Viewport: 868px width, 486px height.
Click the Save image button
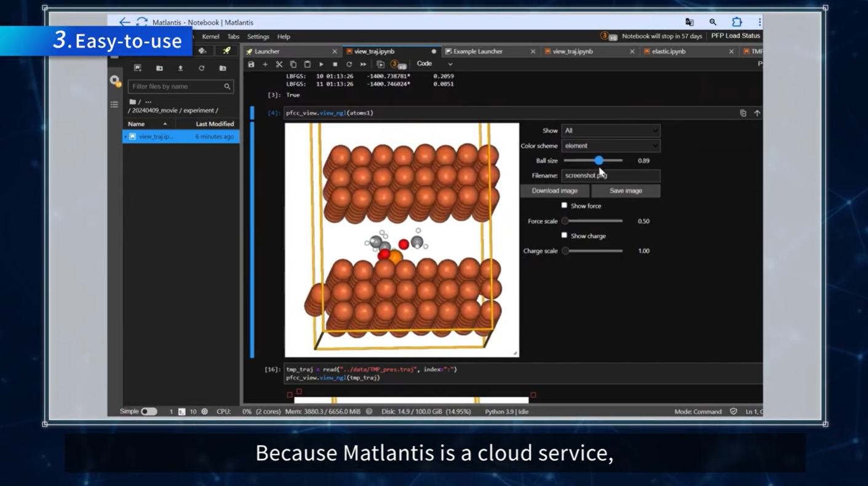click(626, 191)
